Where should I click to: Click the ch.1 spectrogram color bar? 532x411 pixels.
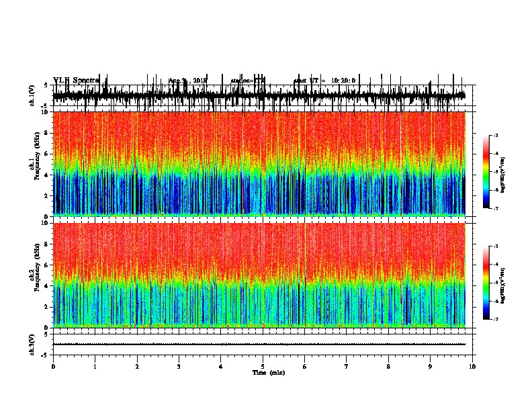(x=486, y=172)
